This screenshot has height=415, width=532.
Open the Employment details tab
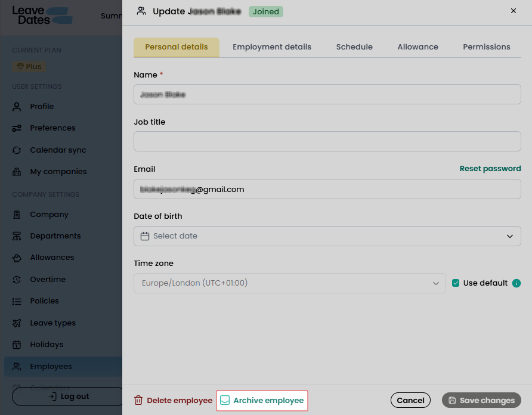[272, 47]
